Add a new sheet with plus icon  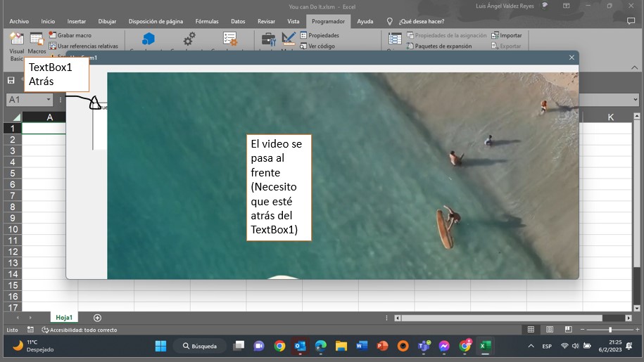pyautogui.click(x=97, y=318)
